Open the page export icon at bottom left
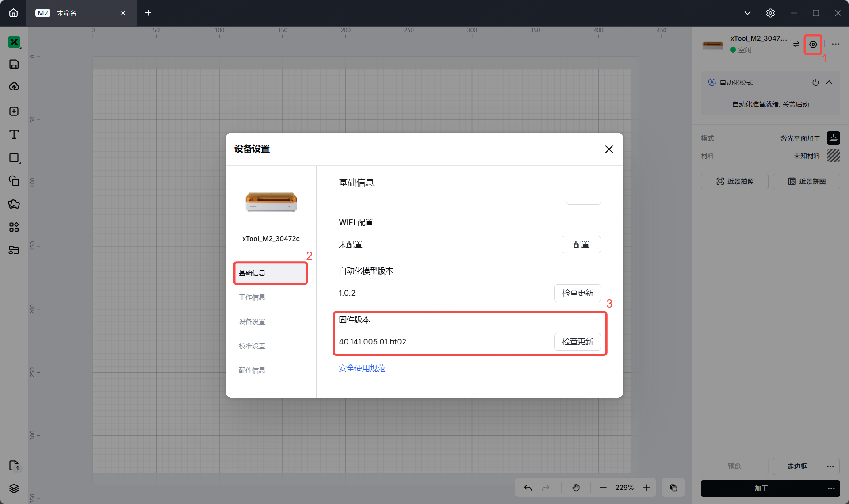 click(x=14, y=465)
